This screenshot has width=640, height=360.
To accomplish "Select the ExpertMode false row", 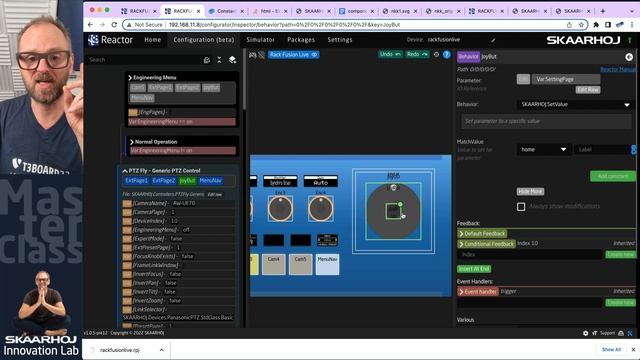I will coord(178,239).
